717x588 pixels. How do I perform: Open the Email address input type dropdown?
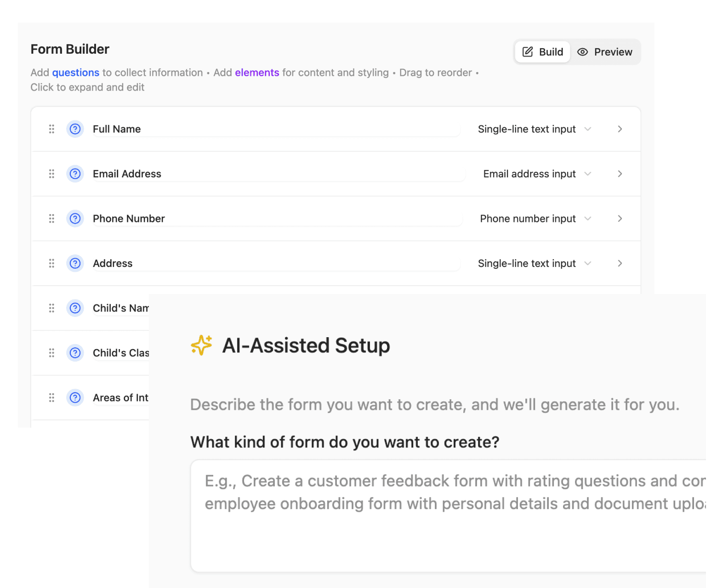588,174
